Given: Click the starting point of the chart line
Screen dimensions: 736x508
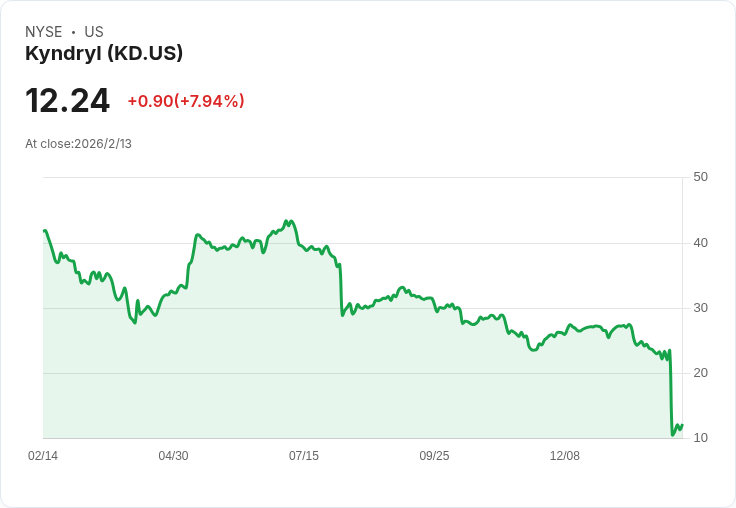Looking at the screenshot, I should tap(44, 230).
